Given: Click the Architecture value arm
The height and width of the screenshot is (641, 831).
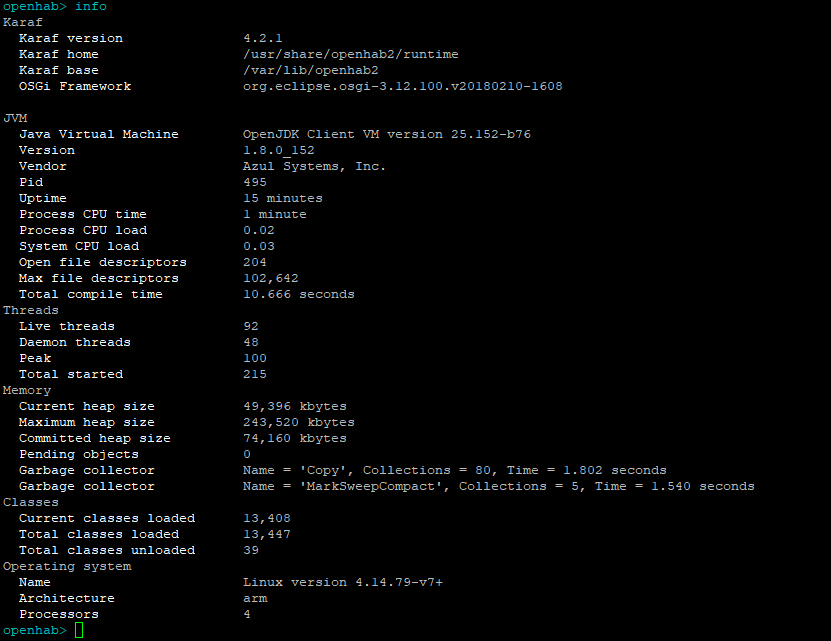Looking at the screenshot, I should tap(255, 598).
